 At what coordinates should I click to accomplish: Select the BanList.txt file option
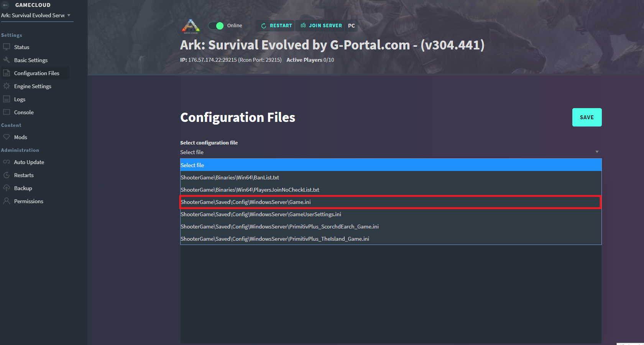pos(391,177)
